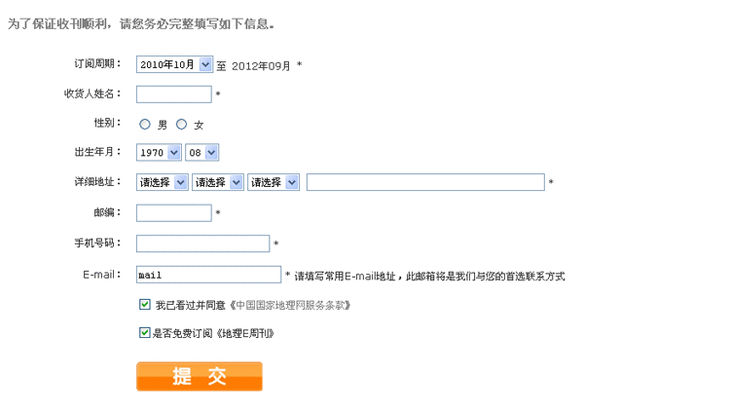This screenshot has height=411, width=730.
Task: Open the subscription start period dropdown
Action: click(x=175, y=65)
